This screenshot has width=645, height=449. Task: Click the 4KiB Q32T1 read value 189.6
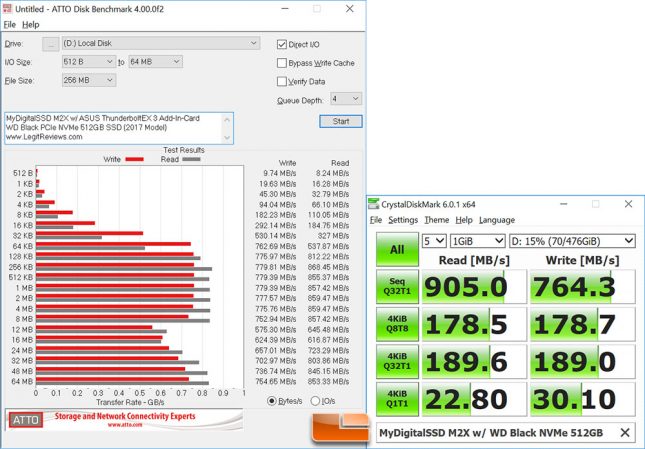pos(474,361)
